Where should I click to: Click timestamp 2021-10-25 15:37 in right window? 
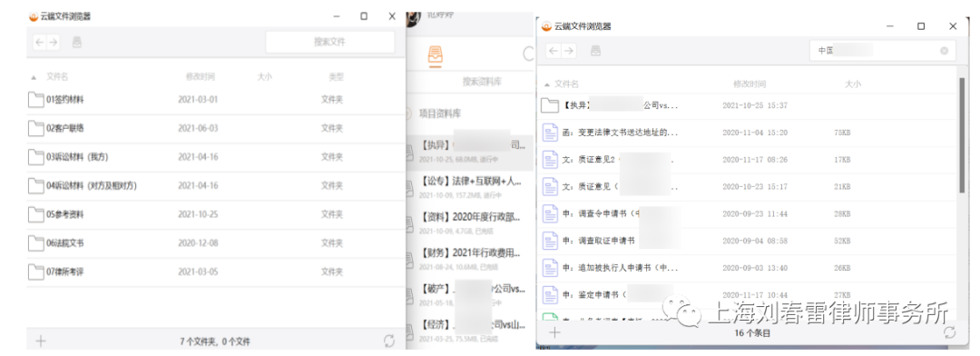tap(755, 105)
